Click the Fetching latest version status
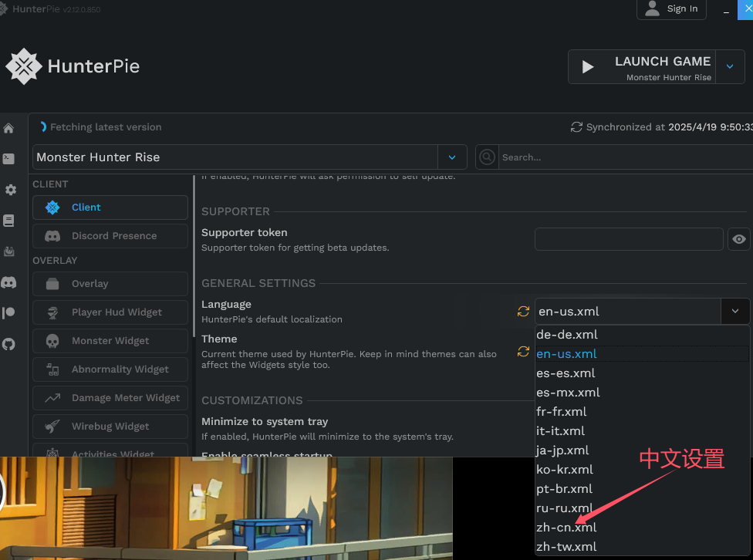Screen dimensions: 753x560 click(x=106, y=127)
